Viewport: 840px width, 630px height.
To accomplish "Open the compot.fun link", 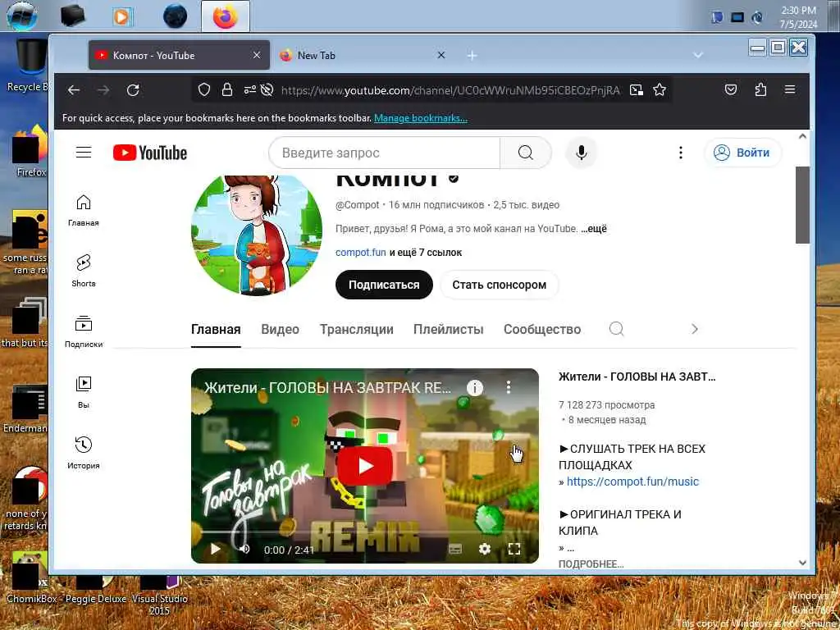I will [361, 253].
